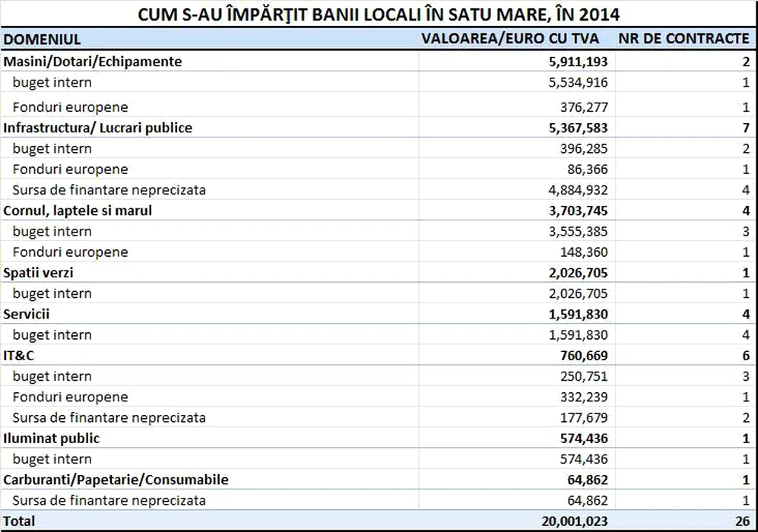This screenshot has height=532, width=758.
Task: Click the Carburanti/Papetarie/Consumabile row label
Action: (x=116, y=480)
